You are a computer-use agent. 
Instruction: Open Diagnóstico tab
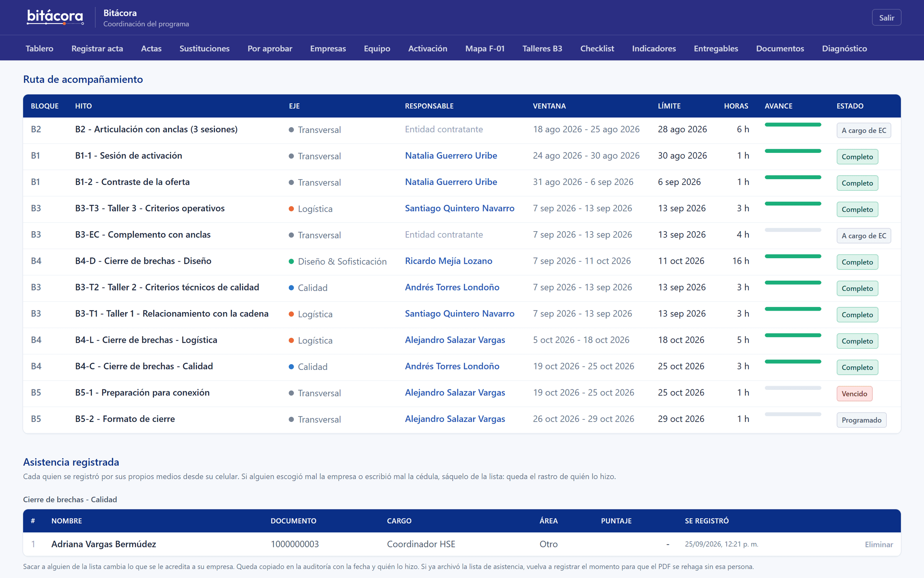point(844,48)
